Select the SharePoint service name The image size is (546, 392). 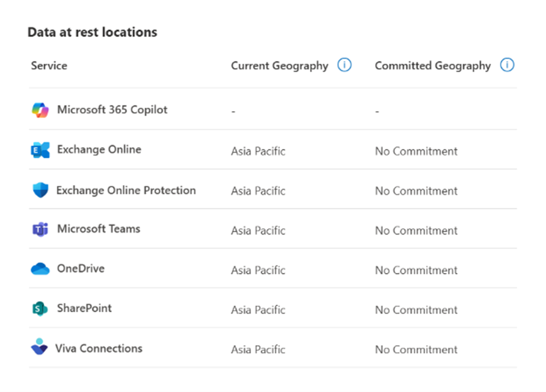[84, 308]
